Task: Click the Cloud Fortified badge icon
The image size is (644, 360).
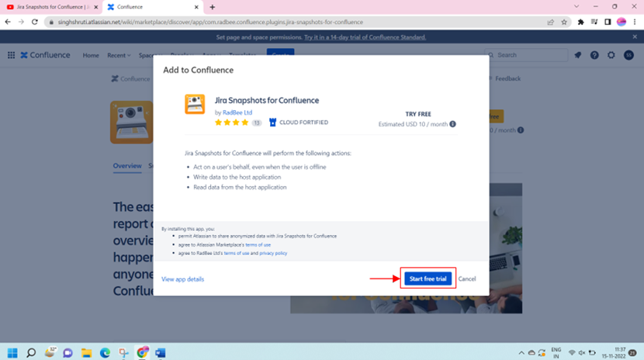Action: (x=272, y=123)
